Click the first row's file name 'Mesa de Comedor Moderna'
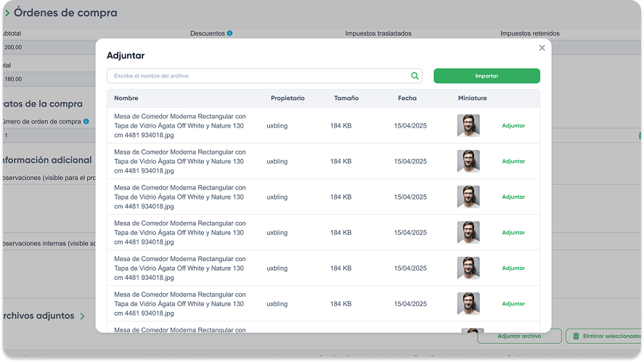Image resolution: width=644 pixels, height=362 pixels. coord(180,126)
